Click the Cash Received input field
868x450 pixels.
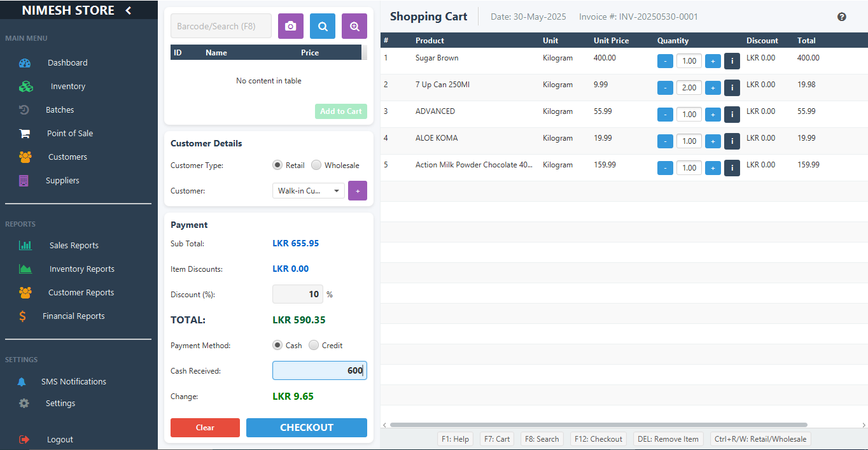click(319, 371)
